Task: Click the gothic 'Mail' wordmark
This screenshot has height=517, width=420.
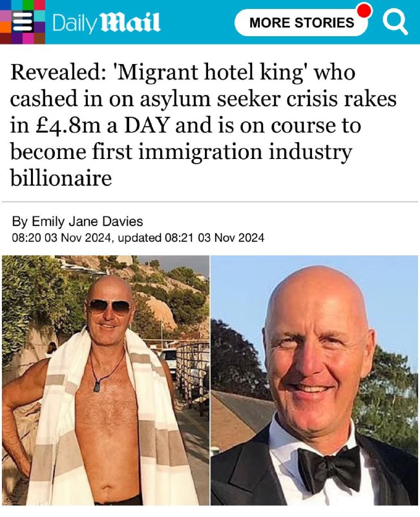Action: (x=130, y=23)
